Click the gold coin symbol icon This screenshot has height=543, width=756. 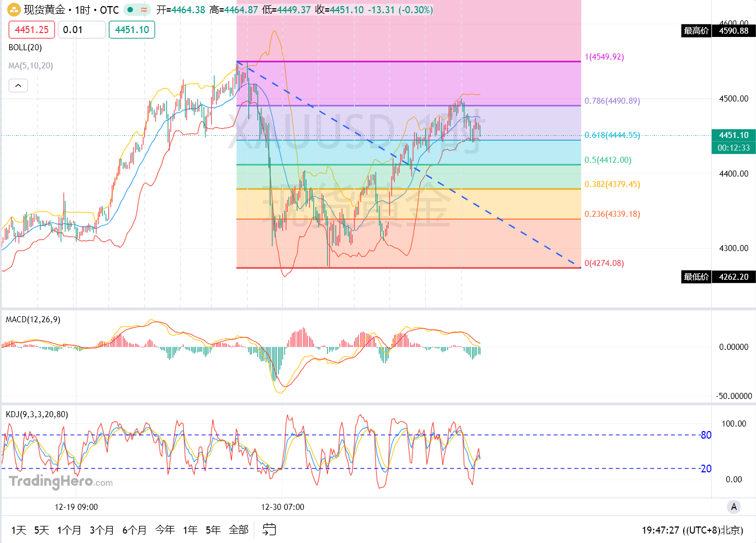pos(14,10)
